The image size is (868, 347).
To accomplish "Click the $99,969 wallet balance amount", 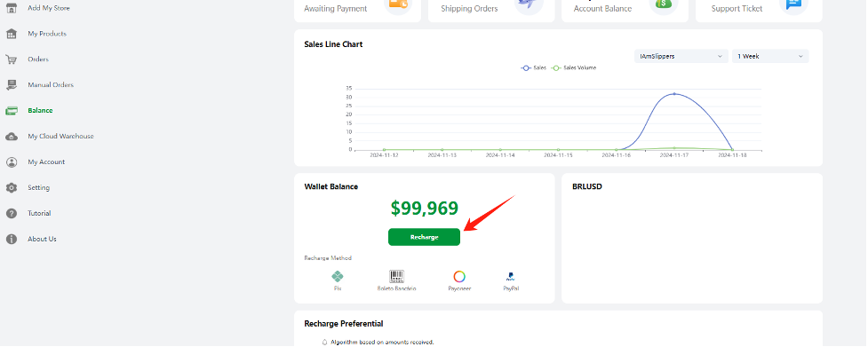I will point(424,209).
